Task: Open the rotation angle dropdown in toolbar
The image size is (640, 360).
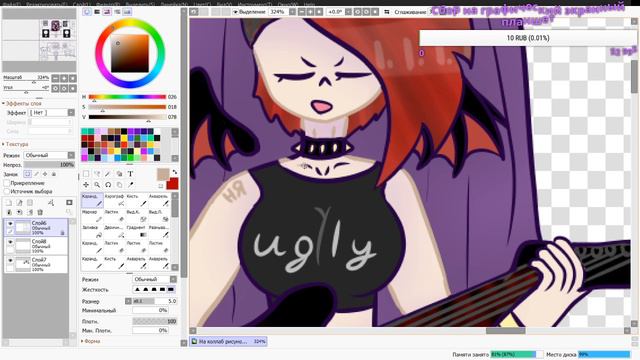Action: (x=348, y=12)
